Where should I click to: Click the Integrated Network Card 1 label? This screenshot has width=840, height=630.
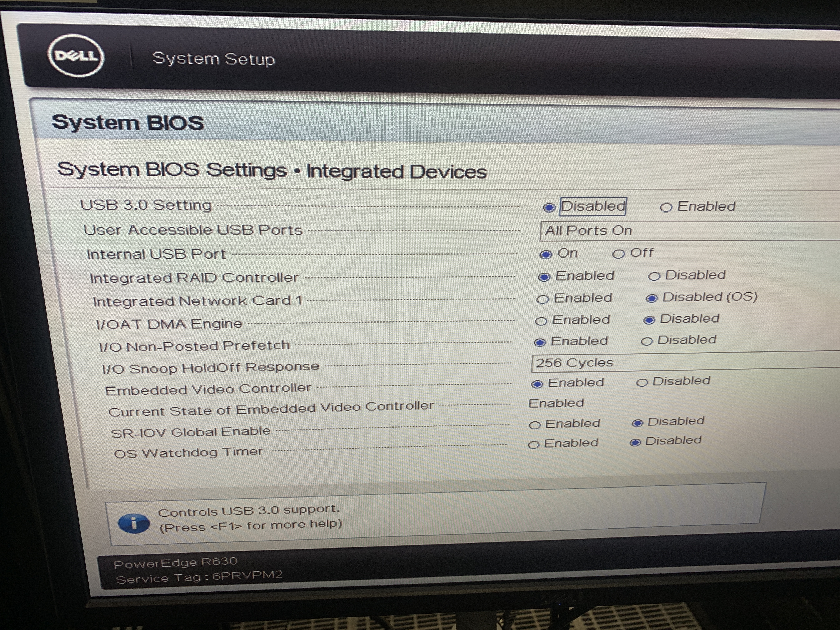[x=197, y=301]
